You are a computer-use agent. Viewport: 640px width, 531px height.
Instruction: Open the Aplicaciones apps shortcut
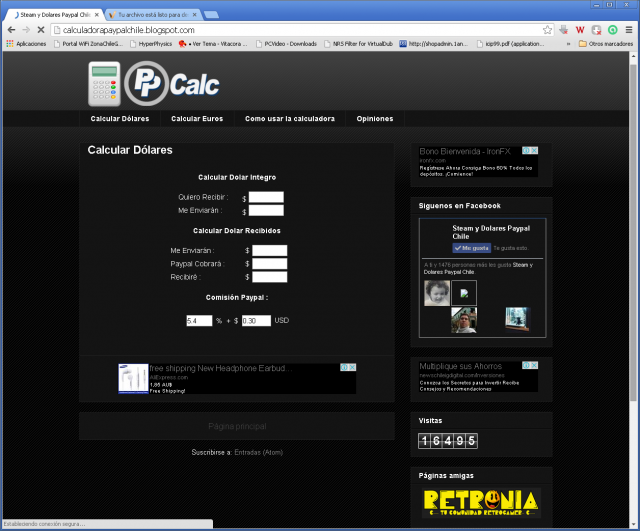pyautogui.click(x=26, y=44)
